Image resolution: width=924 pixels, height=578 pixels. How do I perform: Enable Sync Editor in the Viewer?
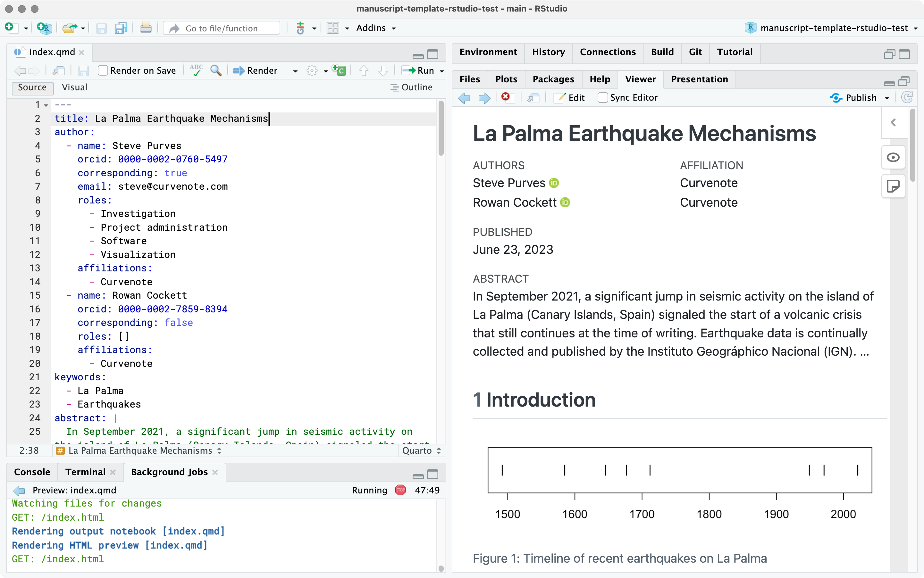point(603,97)
